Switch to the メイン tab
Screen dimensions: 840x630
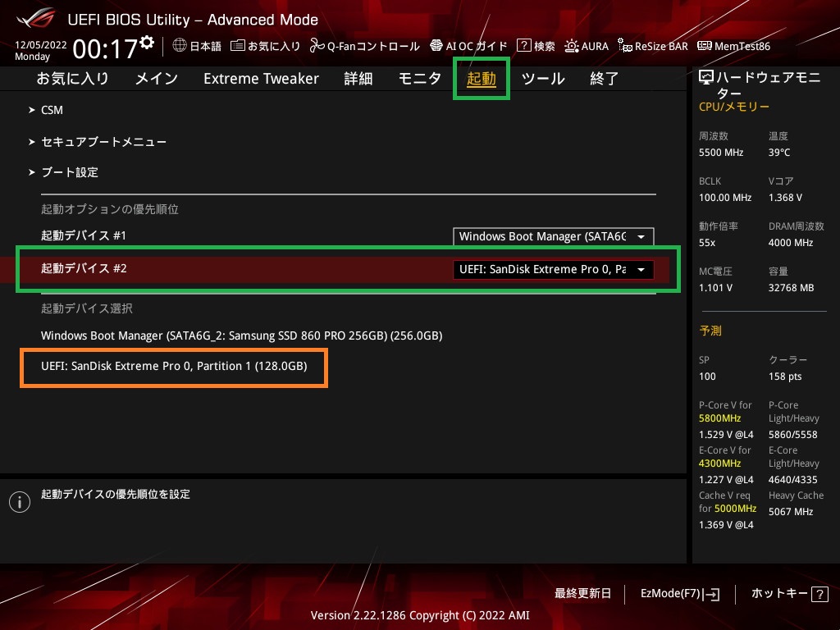pos(157,79)
